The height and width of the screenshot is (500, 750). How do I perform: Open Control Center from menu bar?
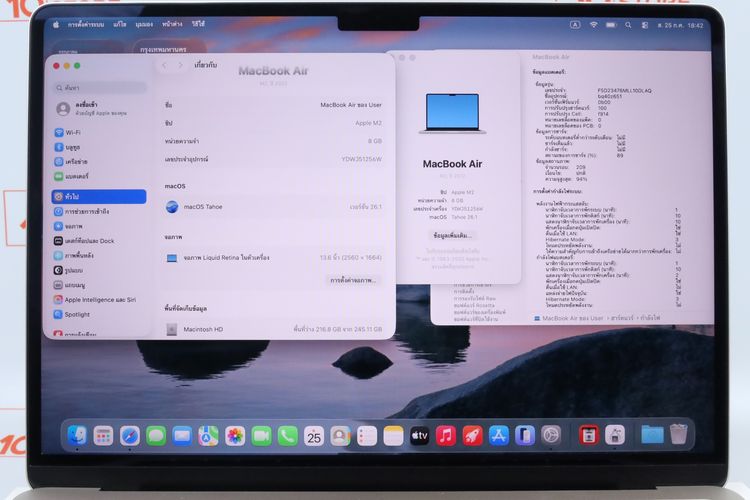[645, 25]
